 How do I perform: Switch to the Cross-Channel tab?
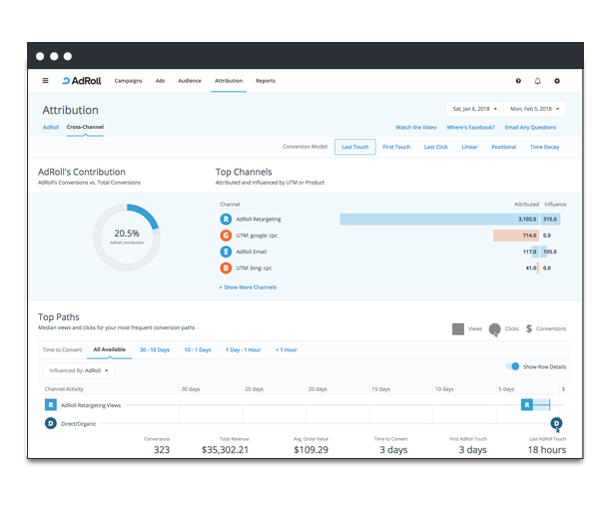(85, 127)
